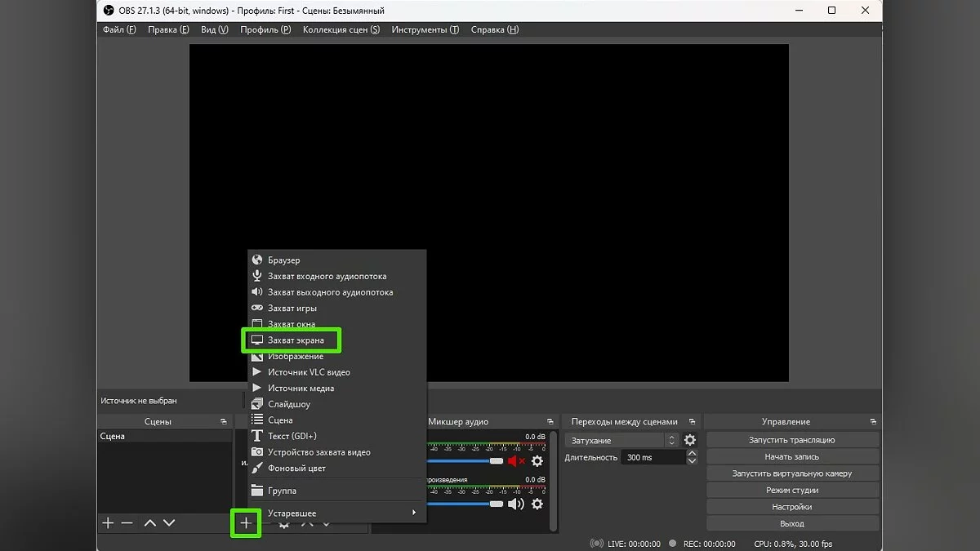The height and width of the screenshot is (551, 980).
Task: Add a new scene with plus icon
Action: point(107,522)
